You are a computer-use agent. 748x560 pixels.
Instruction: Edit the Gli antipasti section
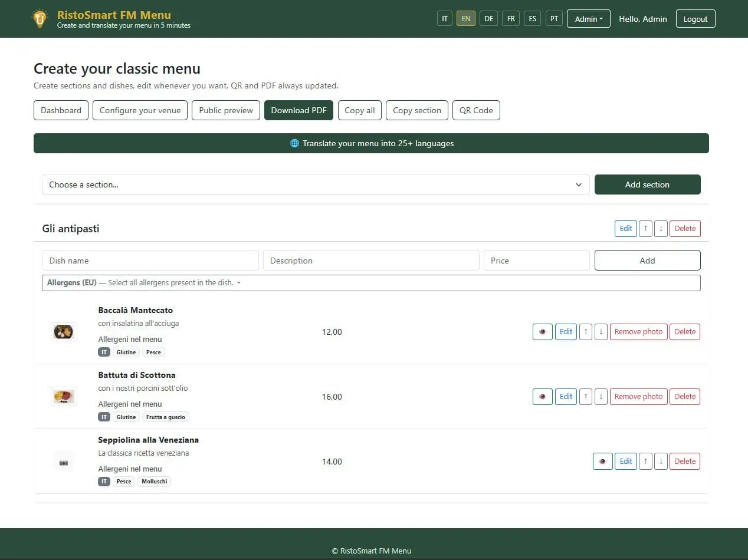(626, 229)
